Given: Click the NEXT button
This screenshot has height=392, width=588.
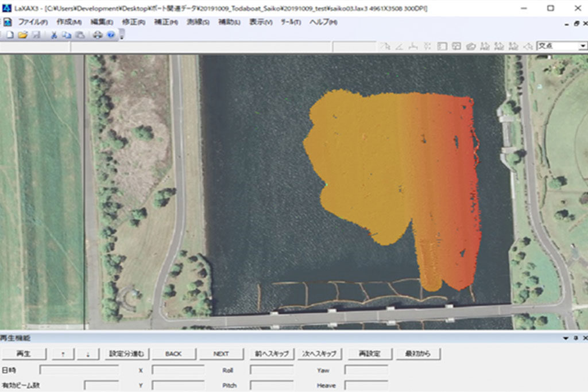Looking at the screenshot, I should (220, 354).
